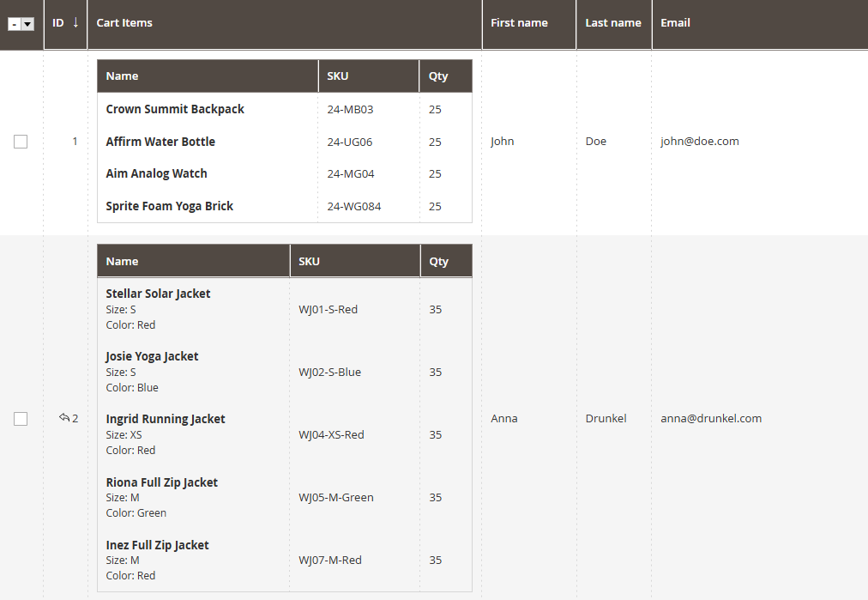868x600 pixels.
Task: Check the checkbox for John Doe's cart row
Action: 21,142
